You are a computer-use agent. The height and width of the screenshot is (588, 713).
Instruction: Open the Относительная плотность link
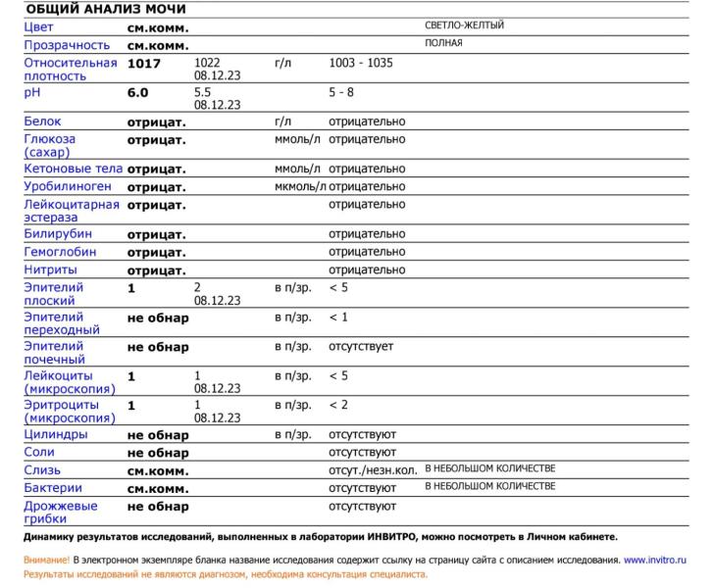coord(71,69)
